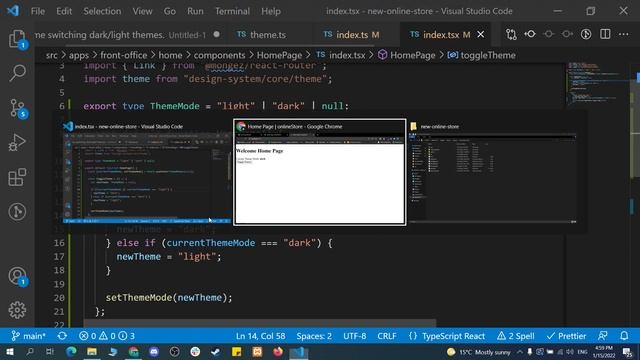
Task: Switch to the theme.ts tab
Action: 268,35
